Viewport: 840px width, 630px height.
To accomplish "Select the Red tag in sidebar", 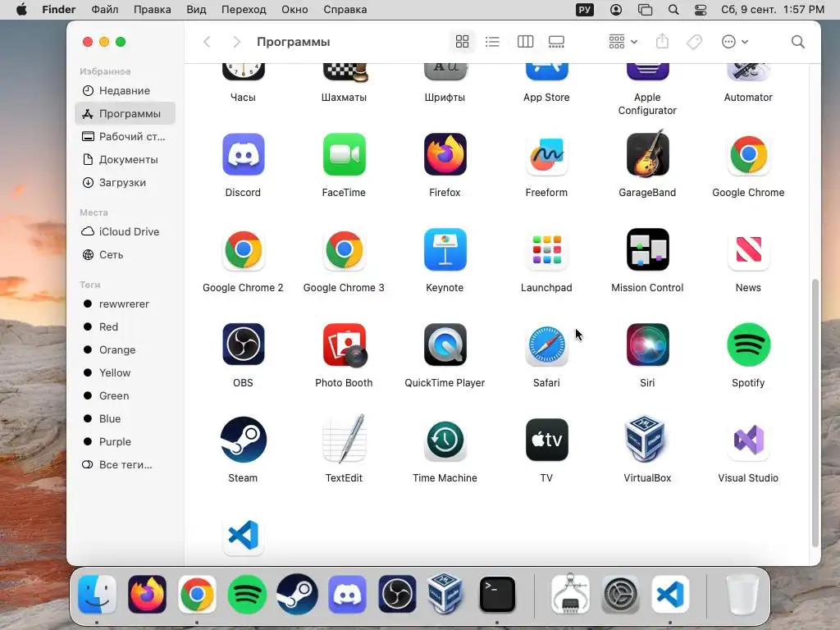I will pyautogui.click(x=125, y=326).
